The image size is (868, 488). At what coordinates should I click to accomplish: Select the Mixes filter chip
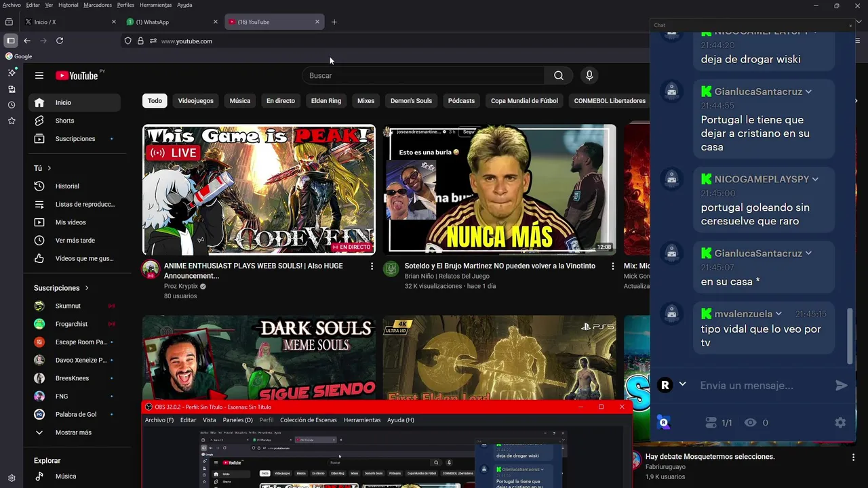click(366, 101)
